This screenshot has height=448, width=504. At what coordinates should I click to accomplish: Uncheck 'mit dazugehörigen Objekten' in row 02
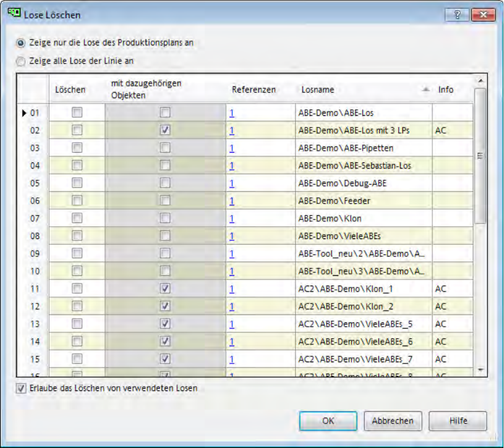coord(165,131)
